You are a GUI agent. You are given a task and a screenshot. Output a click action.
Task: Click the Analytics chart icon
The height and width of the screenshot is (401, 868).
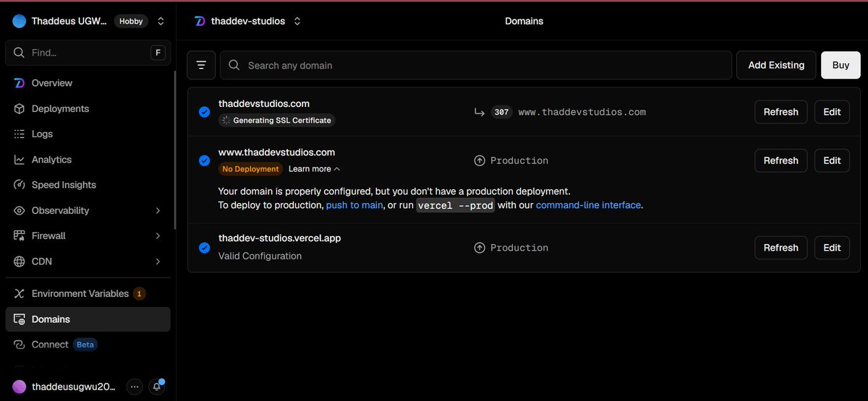[19, 159]
